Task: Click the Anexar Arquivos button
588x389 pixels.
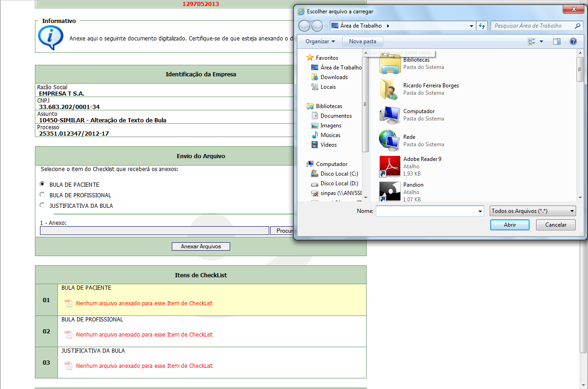Action: 201,246
